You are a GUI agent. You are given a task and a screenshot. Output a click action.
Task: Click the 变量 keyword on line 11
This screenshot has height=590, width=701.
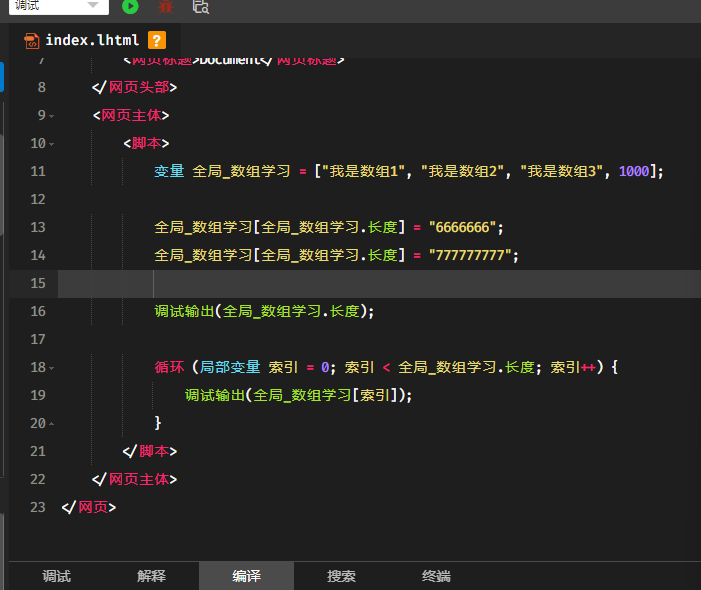pos(169,171)
